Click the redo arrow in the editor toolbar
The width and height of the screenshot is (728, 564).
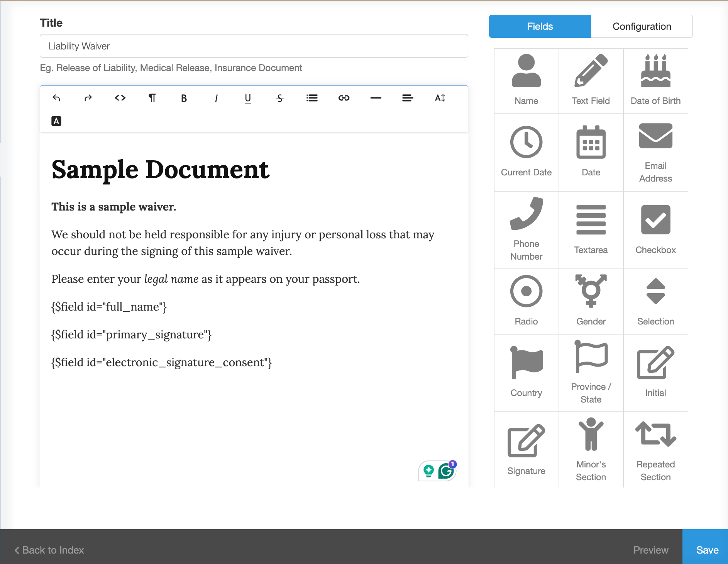click(x=88, y=98)
